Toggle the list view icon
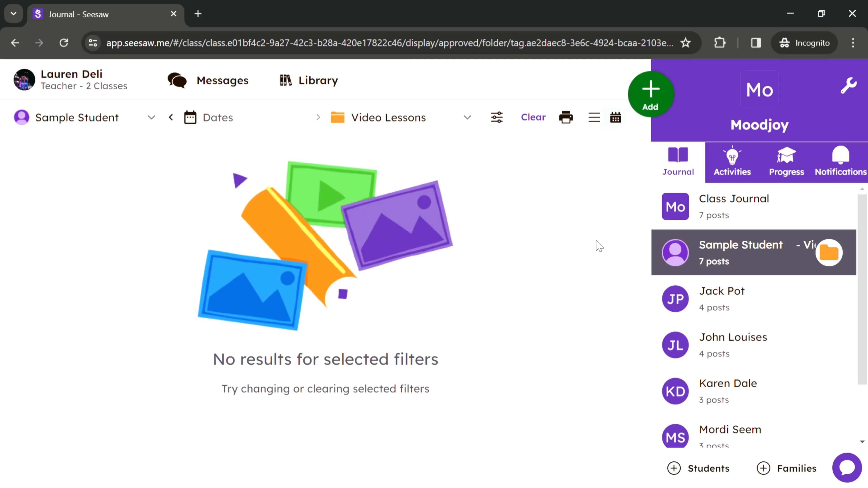The width and height of the screenshot is (868, 488). (x=594, y=117)
